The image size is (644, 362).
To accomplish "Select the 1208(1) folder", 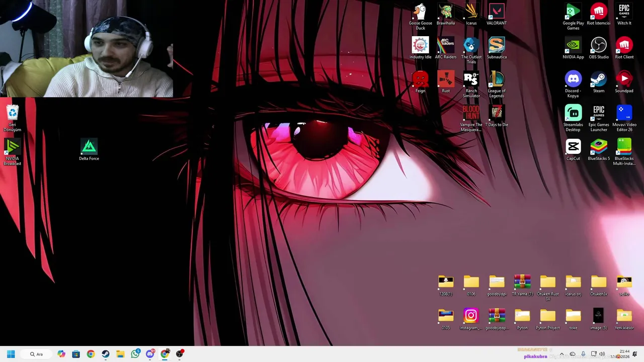I will [x=446, y=285].
